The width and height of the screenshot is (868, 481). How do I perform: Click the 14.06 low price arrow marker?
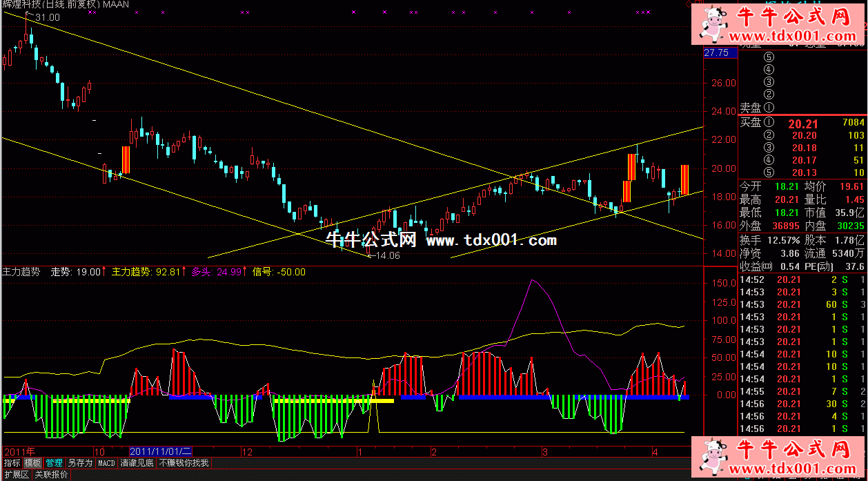(386, 255)
